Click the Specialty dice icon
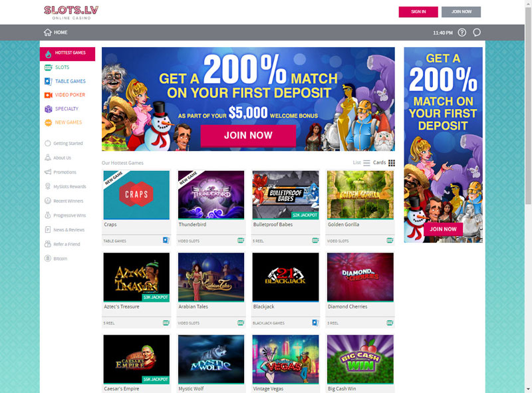 coord(48,109)
